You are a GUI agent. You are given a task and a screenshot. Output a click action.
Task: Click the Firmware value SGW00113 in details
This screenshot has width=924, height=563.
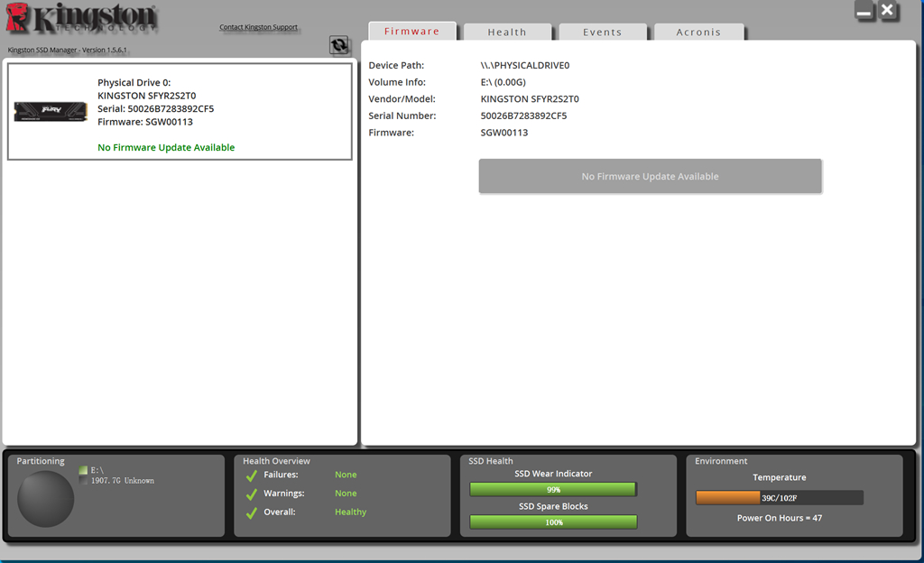[504, 133]
